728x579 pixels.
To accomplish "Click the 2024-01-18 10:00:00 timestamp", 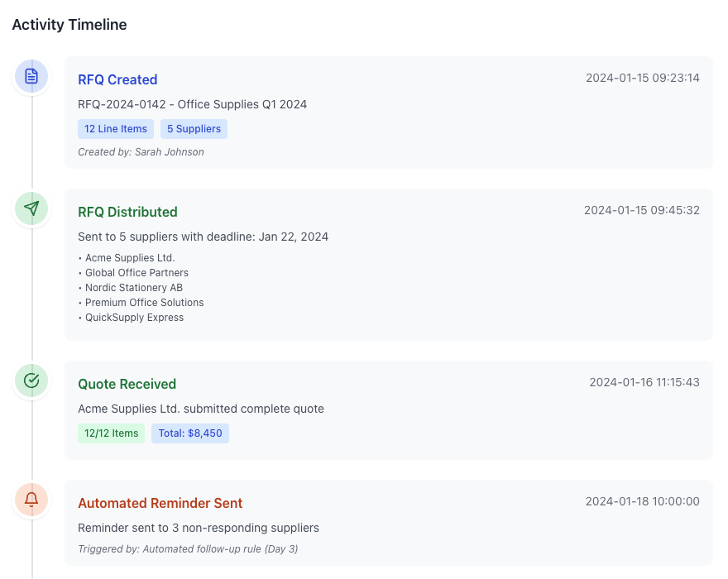I will 643,502.
